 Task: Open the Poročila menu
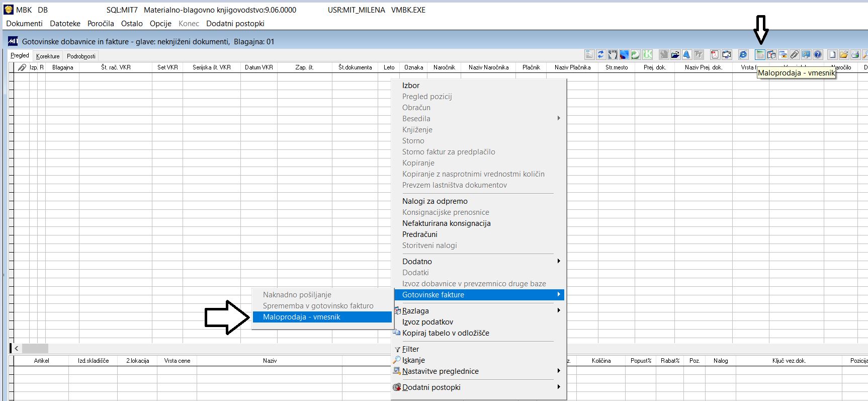[x=101, y=24]
